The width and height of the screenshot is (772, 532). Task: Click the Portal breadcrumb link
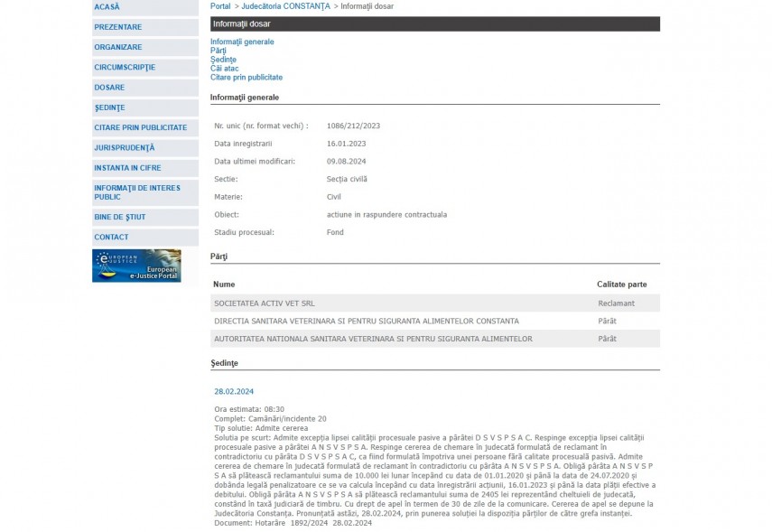pos(220,6)
